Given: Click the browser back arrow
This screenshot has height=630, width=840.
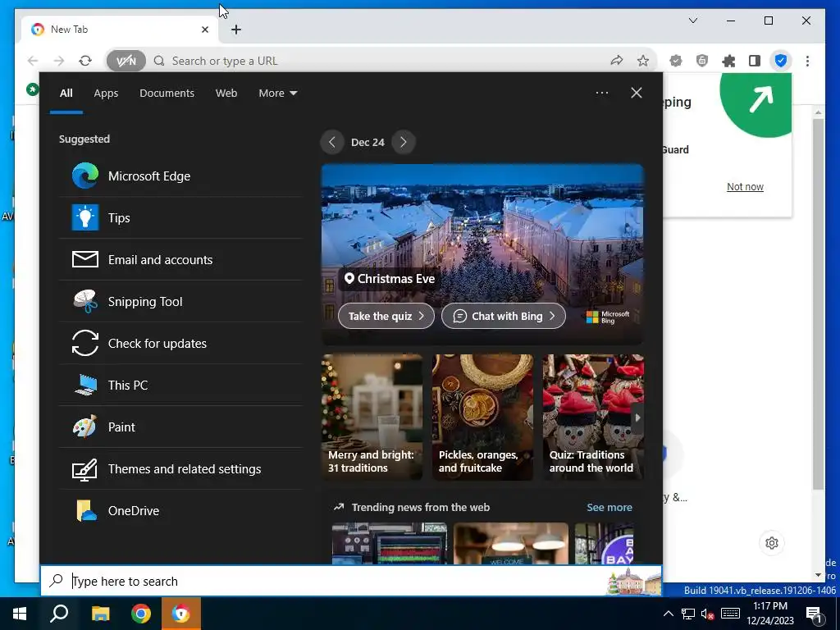Looking at the screenshot, I should pos(33,61).
